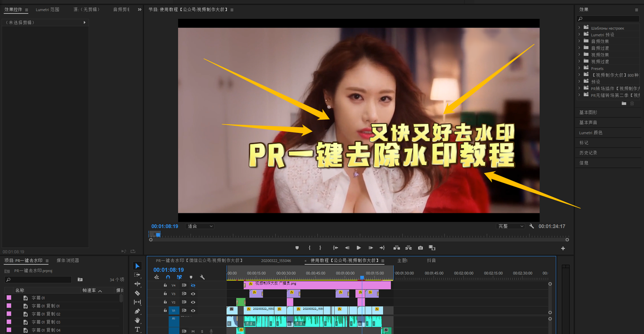
Task: Click Add Marker in program monitor
Action: pos(297,248)
